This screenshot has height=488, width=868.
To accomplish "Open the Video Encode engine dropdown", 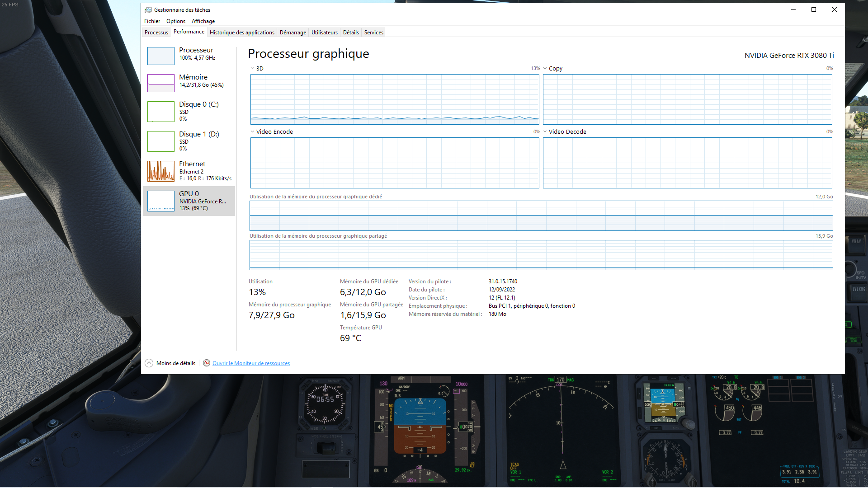I will (x=253, y=132).
